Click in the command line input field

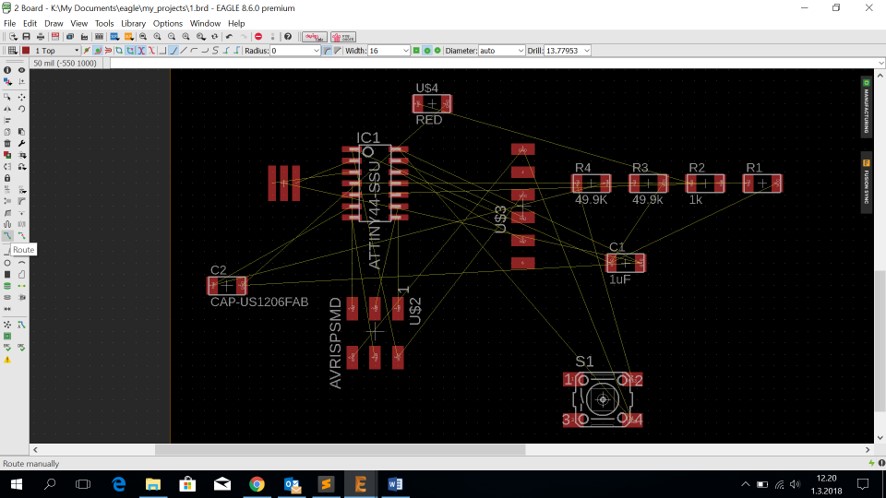tap(493, 63)
